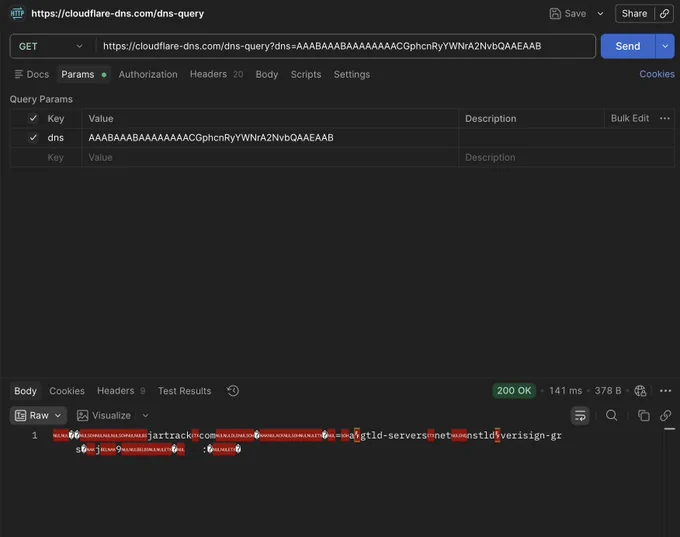The image size is (680, 537).
Task: Click the Save floppy disk icon
Action: click(x=555, y=13)
